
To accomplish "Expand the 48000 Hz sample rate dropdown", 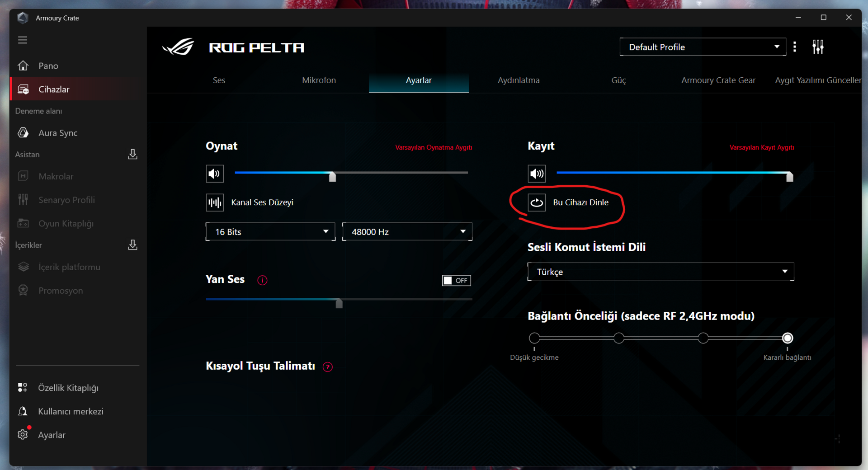I will tap(407, 232).
